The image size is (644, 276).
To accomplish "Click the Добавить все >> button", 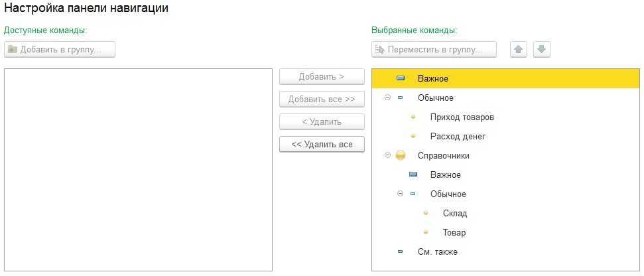I will tap(322, 100).
